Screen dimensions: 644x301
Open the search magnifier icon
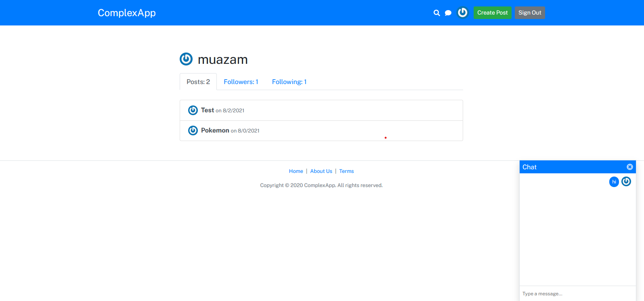point(436,13)
